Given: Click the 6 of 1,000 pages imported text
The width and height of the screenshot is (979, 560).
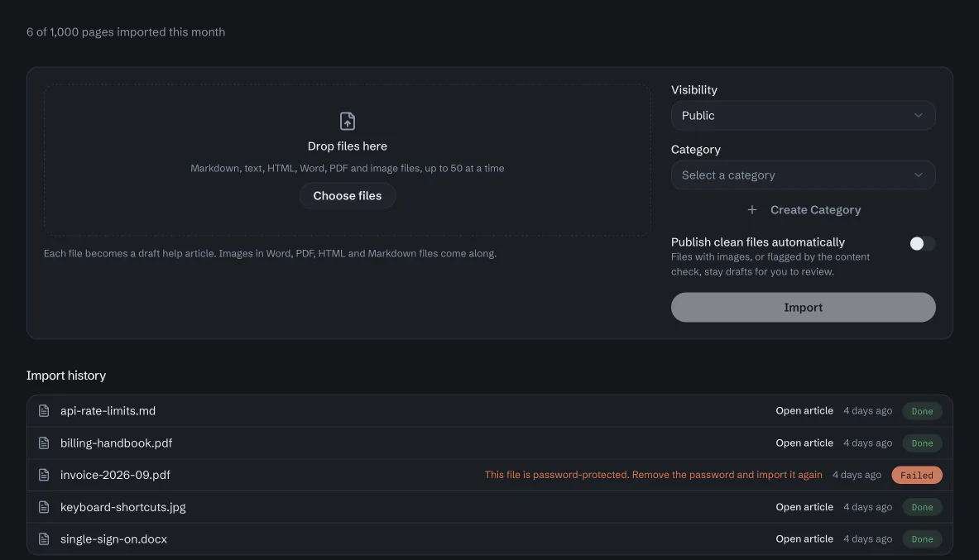Looking at the screenshot, I should (x=126, y=31).
